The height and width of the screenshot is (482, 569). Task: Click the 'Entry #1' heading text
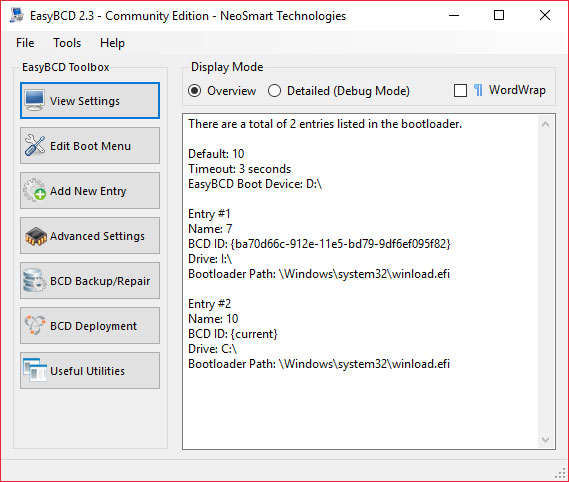pyautogui.click(x=209, y=214)
